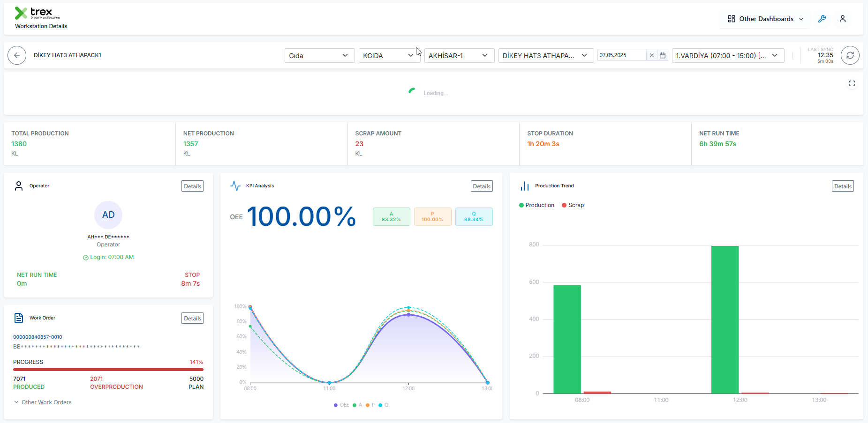Click 7071 PRODUCED value
Viewport: 868px width, 423px height.
coord(19,379)
